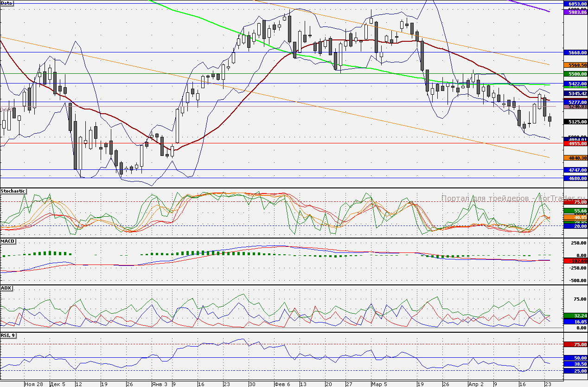Viewport: 588px width, 387px height.
Task: Select the orange 5568.50 price label
Action: 575,65
